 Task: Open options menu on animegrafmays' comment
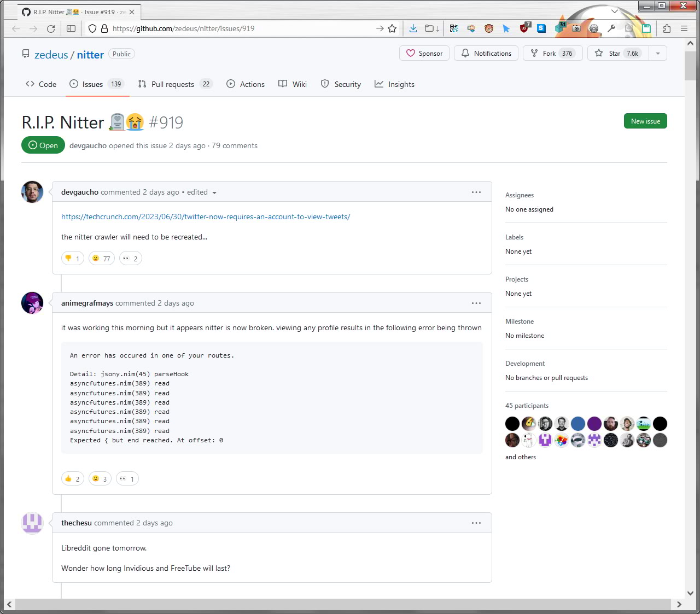click(476, 303)
